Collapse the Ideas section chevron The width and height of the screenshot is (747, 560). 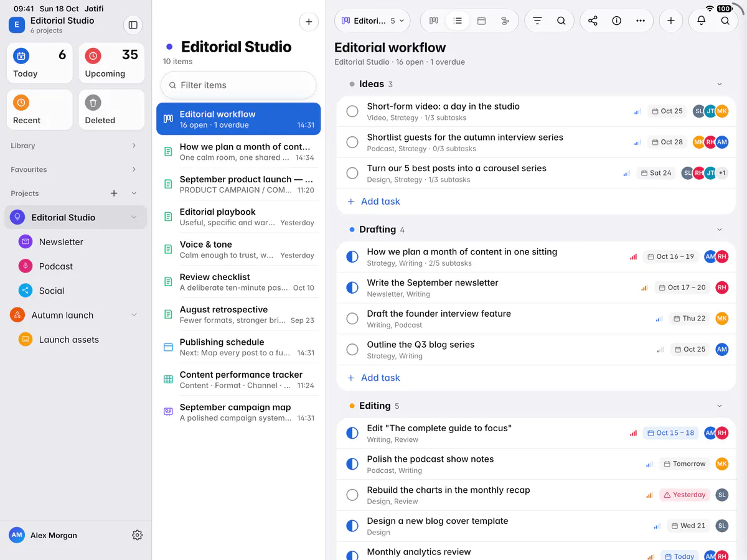click(720, 84)
